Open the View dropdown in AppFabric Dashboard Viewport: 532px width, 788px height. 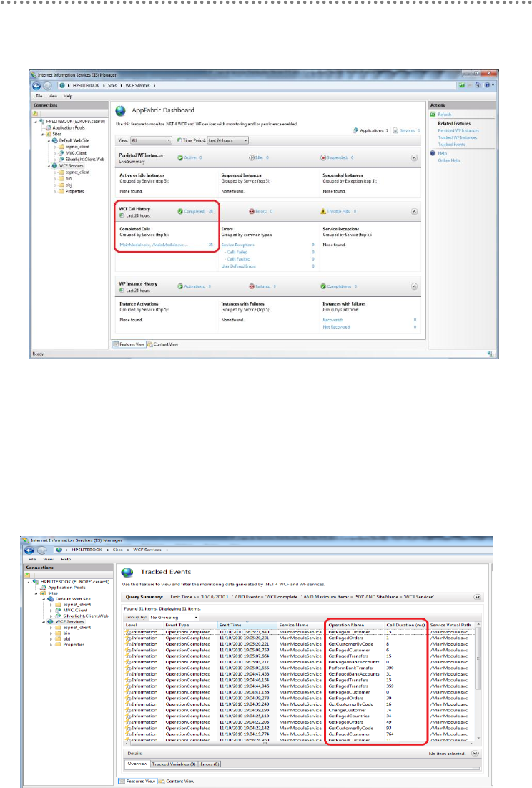point(151,141)
